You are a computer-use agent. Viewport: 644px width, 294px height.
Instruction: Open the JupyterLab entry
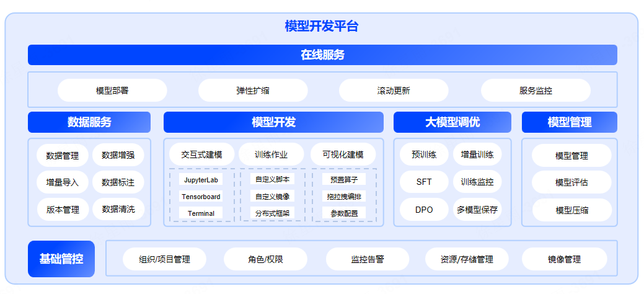tap(201, 180)
